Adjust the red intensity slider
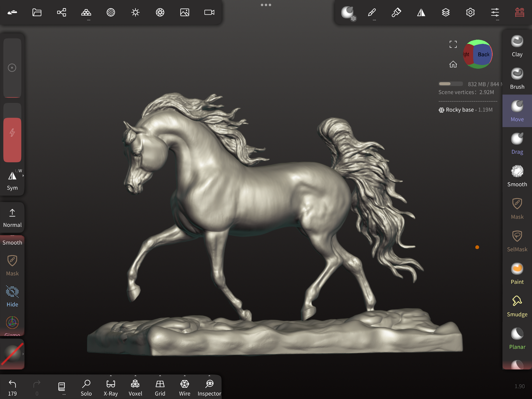 12,140
